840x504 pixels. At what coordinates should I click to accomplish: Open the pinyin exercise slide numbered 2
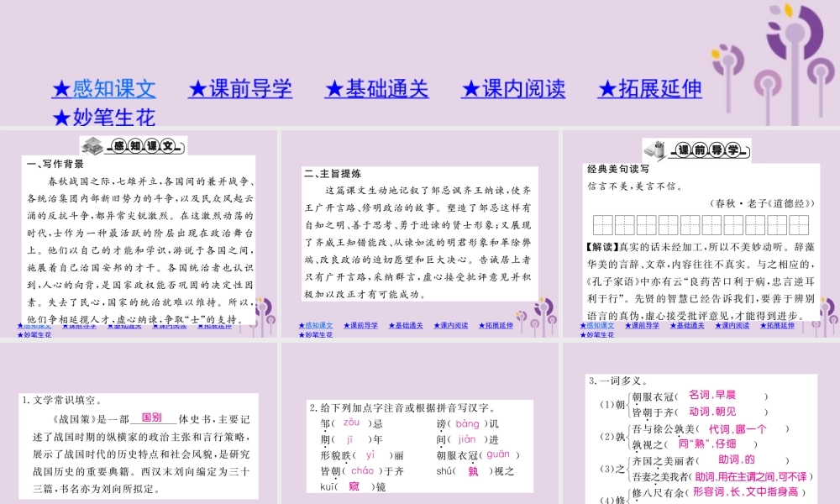(x=420, y=423)
